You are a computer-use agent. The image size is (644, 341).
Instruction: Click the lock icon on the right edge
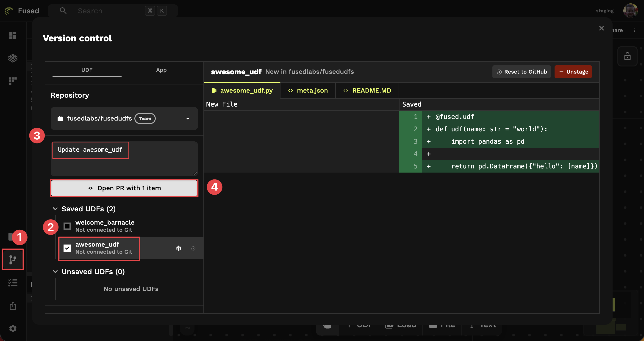click(x=627, y=56)
